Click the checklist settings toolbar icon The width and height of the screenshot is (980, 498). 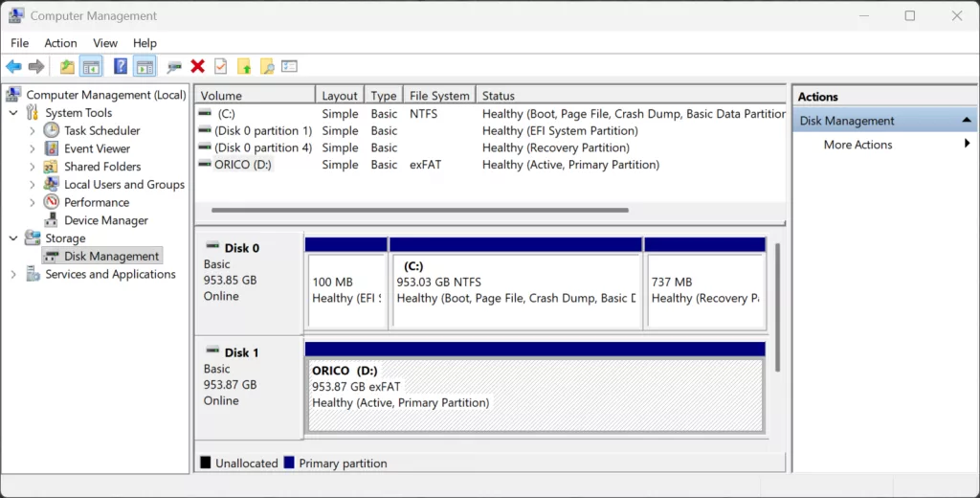(x=289, y=66)
